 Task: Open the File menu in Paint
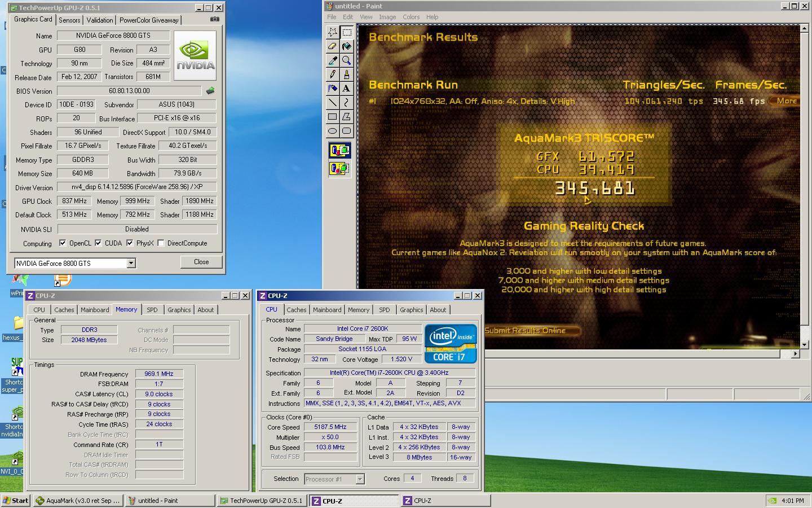[x=332, y=17]
